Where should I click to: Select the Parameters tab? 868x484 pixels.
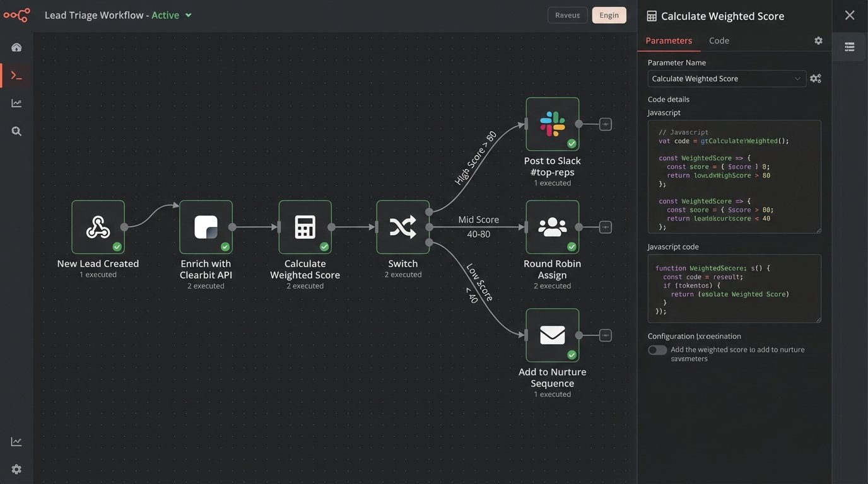click(x=669, y=40)
